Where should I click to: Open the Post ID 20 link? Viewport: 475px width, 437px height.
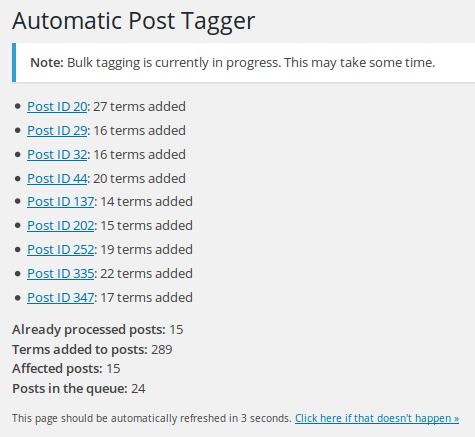coord(57,107)
